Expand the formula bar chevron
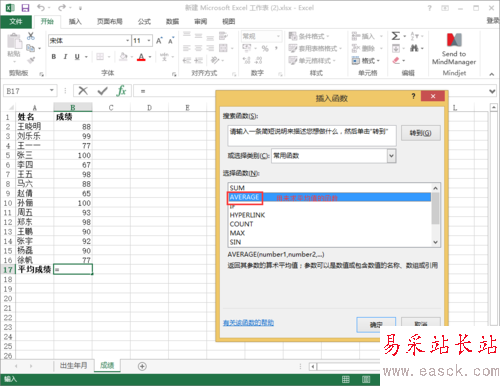The width and height of the screenshot is (500, 386). (492, 91)
